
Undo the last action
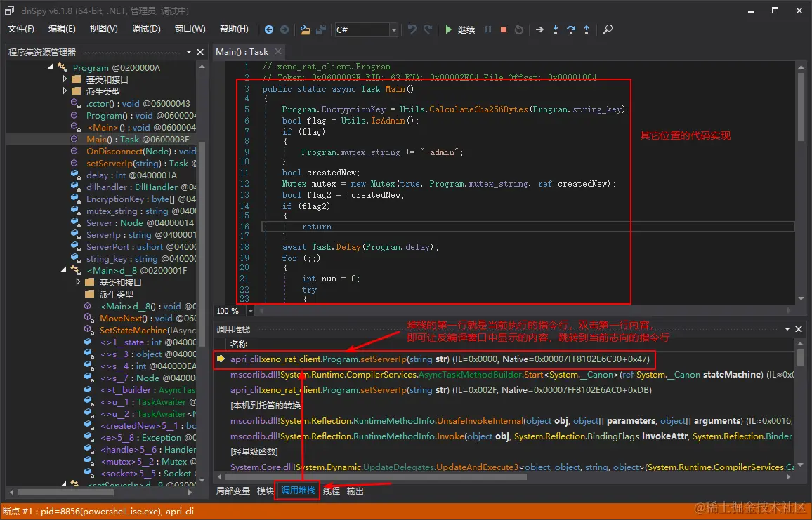click(x=412, y=29)
